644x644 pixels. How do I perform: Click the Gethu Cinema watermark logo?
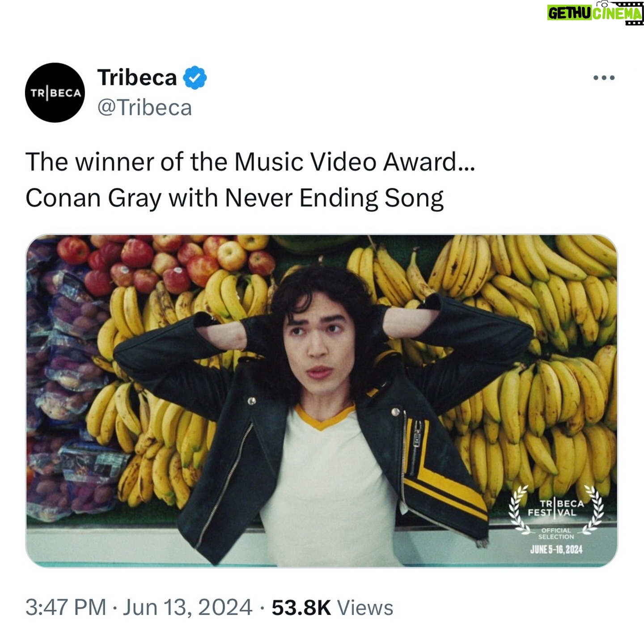pos(595,13)
